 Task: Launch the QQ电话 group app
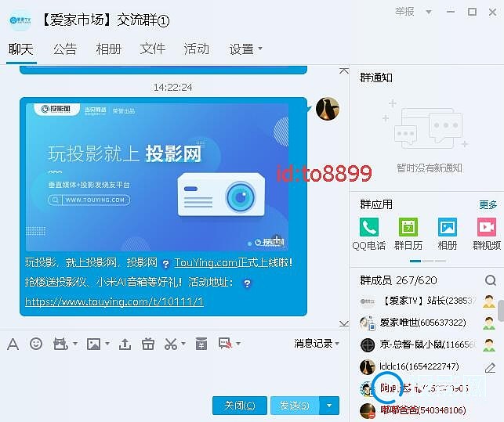pos(369,233)
